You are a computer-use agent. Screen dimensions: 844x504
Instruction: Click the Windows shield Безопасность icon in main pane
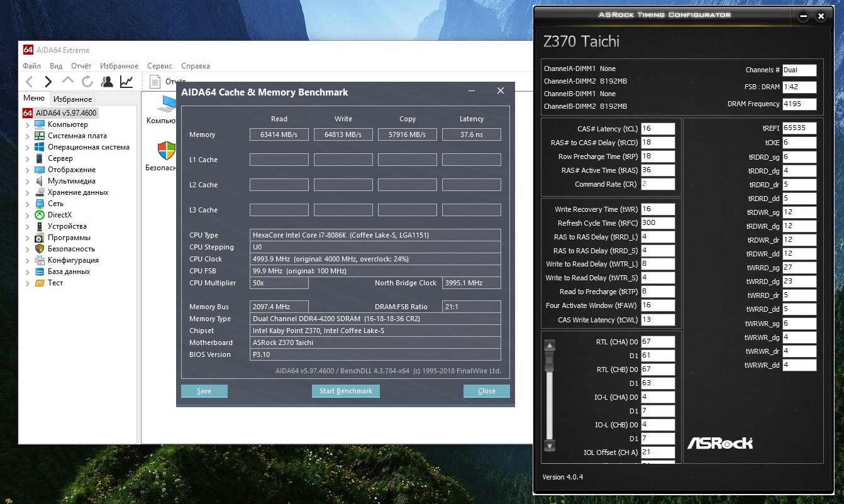tap(167, 150)
